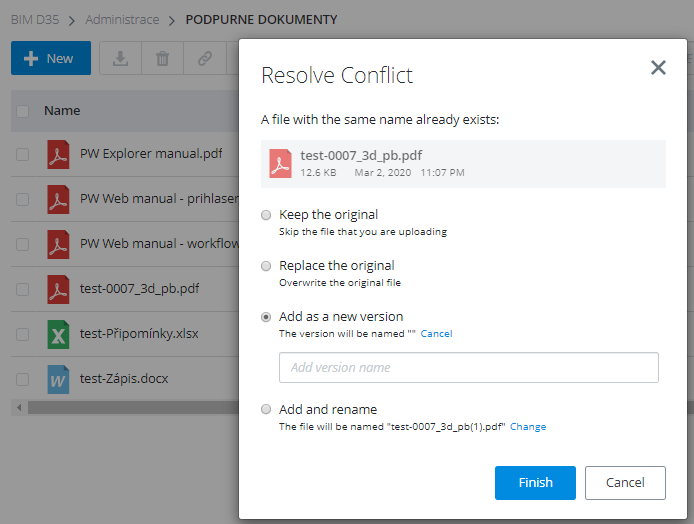Click the copy link icon in toolbar
Image resolution: width=694 pixels, height=524 pixels.
pyautogui.click(x=205, y=58)
